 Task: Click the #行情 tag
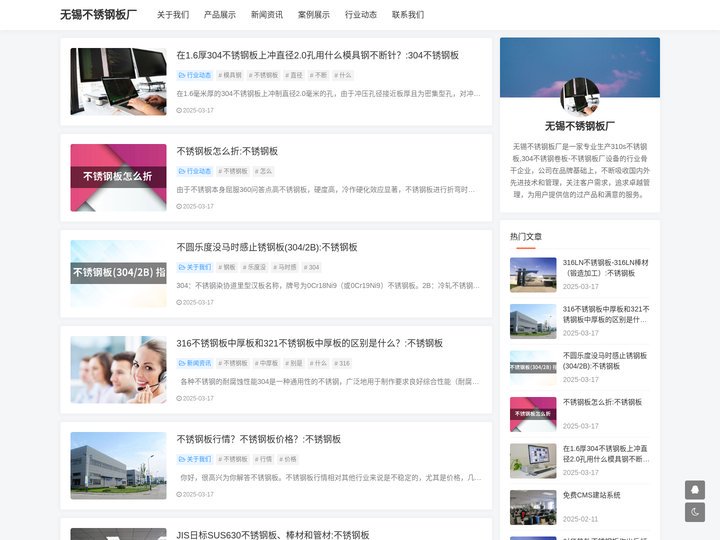264,459
